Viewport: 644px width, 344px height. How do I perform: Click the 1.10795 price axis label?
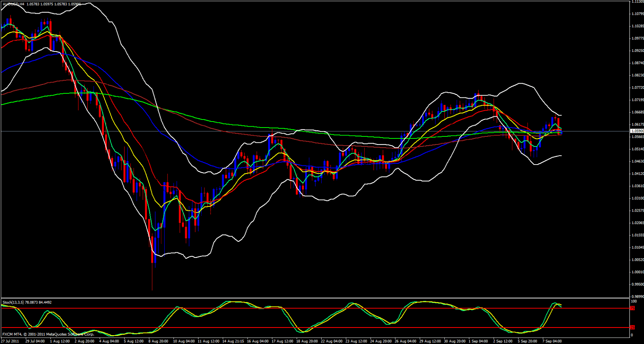pos(637,14)
